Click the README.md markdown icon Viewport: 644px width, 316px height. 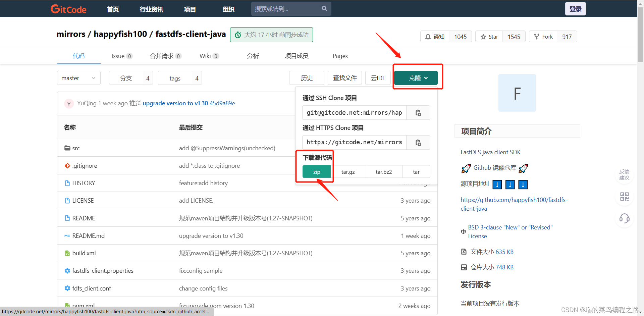(x=67, y=236)
